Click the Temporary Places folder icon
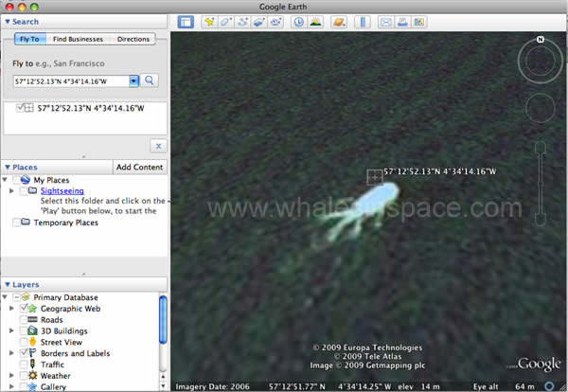568x392 pixels. 26,222
